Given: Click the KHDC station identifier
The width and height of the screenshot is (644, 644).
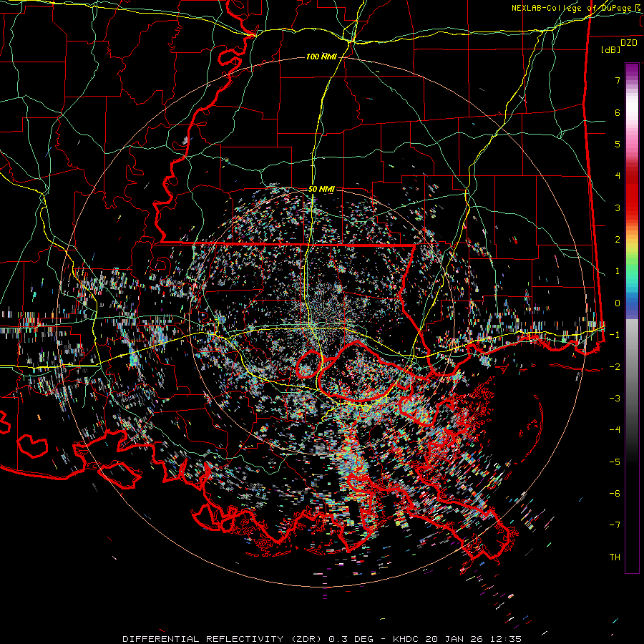Looking at the screenshot, I should pyautogui.click(x=404, y=639).
